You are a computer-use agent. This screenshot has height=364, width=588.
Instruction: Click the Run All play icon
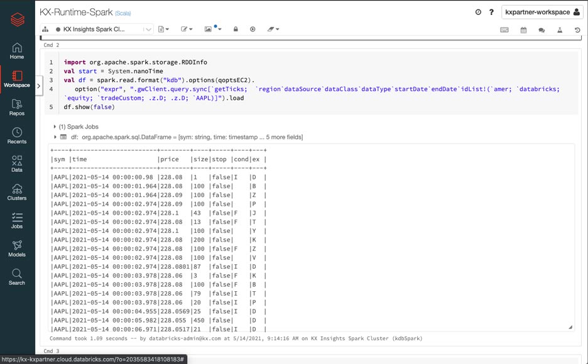pos(253,29)
